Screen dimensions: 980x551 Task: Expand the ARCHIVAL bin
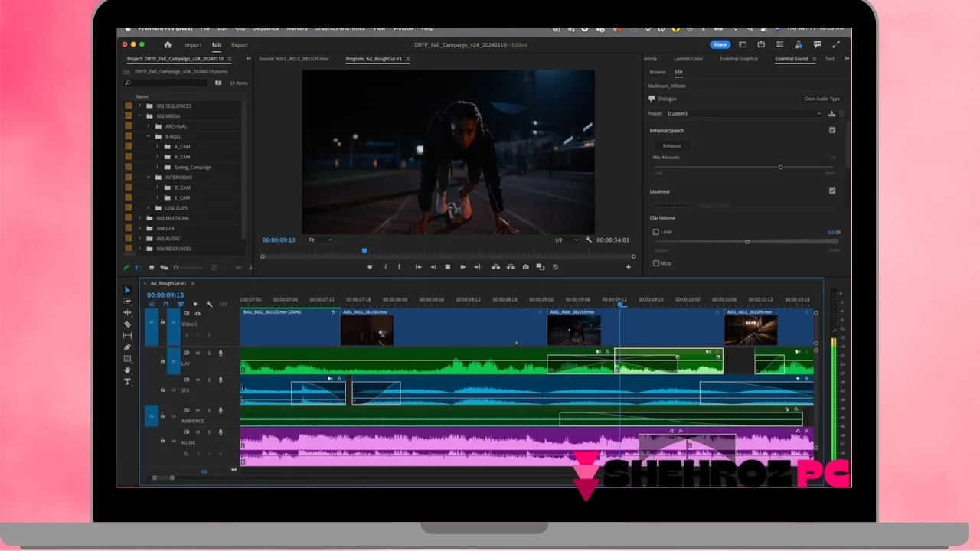[149, 126]
